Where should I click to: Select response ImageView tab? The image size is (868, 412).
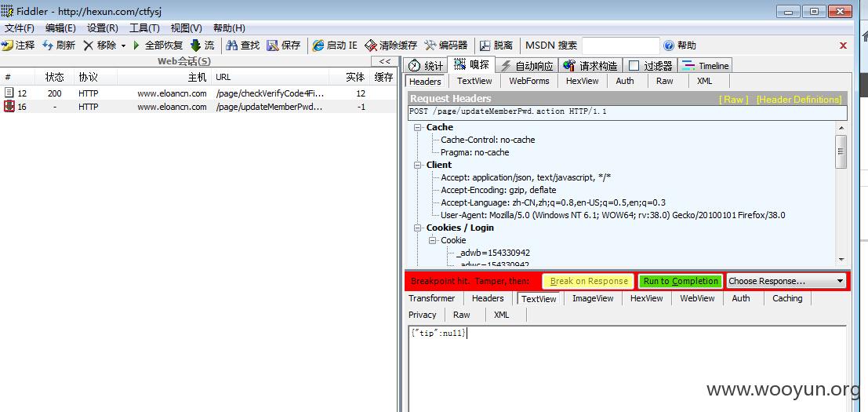593,298
